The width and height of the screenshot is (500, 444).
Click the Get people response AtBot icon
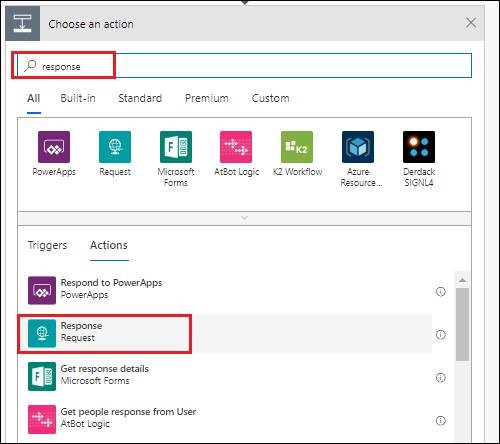42,419
